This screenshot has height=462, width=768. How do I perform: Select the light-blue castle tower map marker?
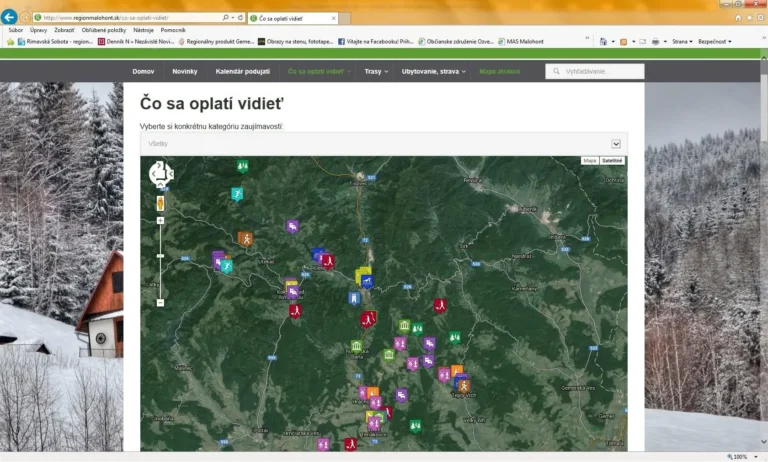pos(354,298)
